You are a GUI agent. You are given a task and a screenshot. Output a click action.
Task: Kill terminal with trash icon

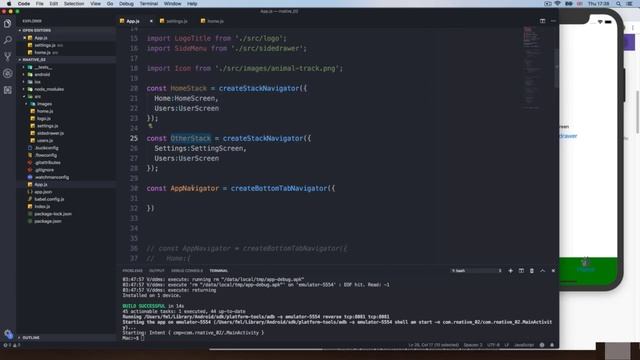pyautogui.click(x=532, y=271)
